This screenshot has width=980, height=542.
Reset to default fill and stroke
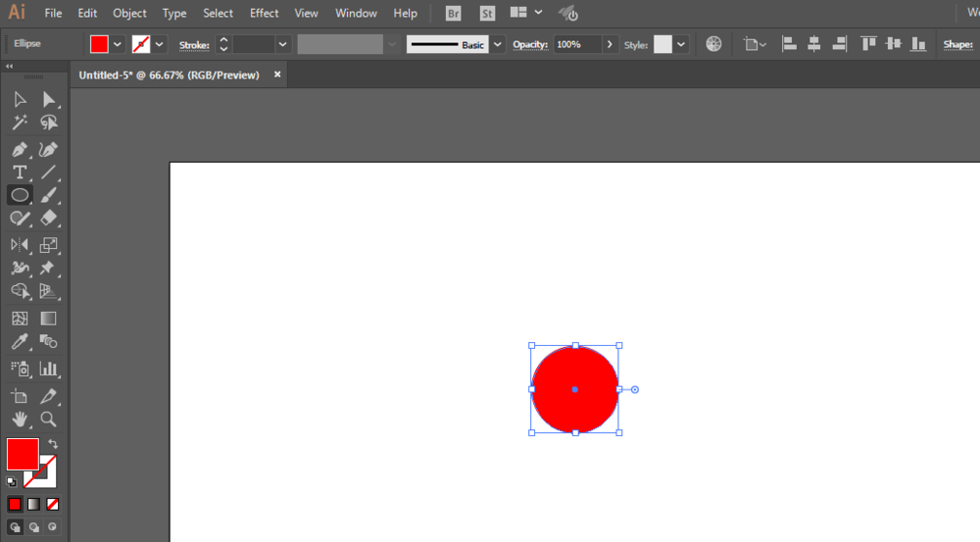[x=11, y=481]
